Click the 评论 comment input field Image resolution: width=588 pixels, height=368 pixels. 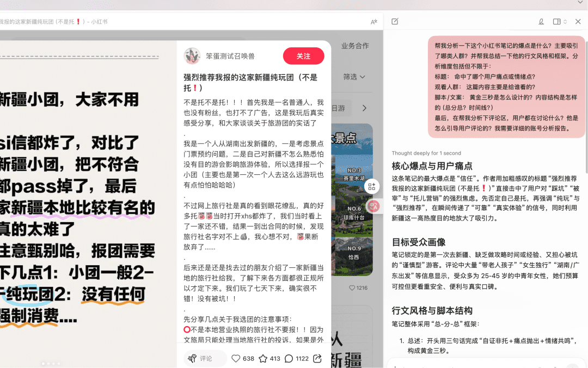[x=205, y=359]
